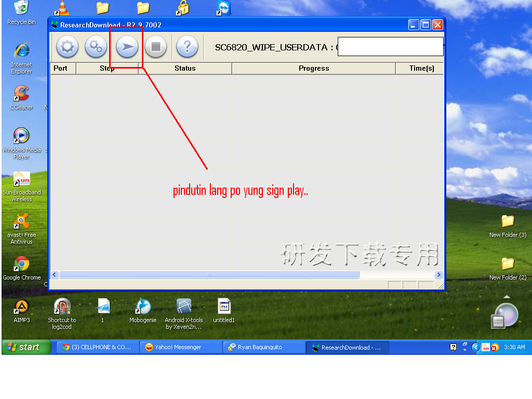Click the Stop Downloading square button
The image size is (532, 399).
click(x=155, y=47)
